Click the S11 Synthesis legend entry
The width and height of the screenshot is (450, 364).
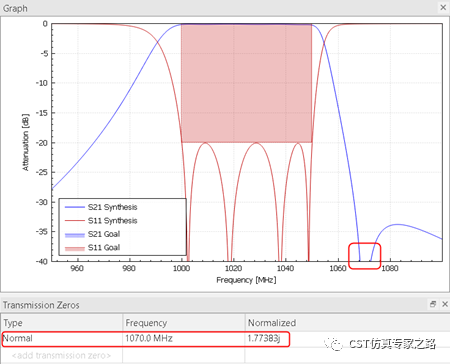click(101, 221)
